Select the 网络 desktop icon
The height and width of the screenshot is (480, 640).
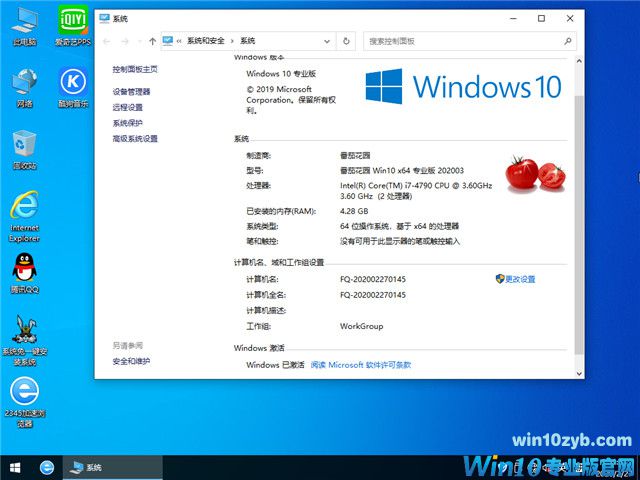(x=24, y=88)
